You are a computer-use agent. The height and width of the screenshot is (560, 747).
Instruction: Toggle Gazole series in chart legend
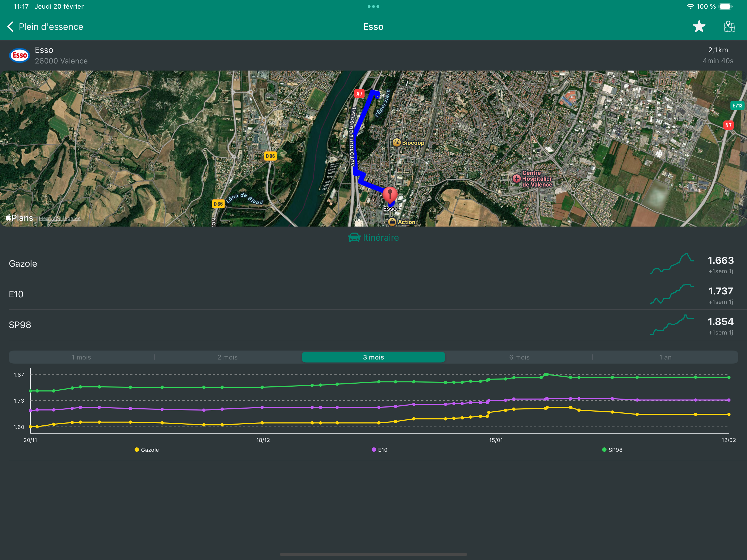click(147, 450)
